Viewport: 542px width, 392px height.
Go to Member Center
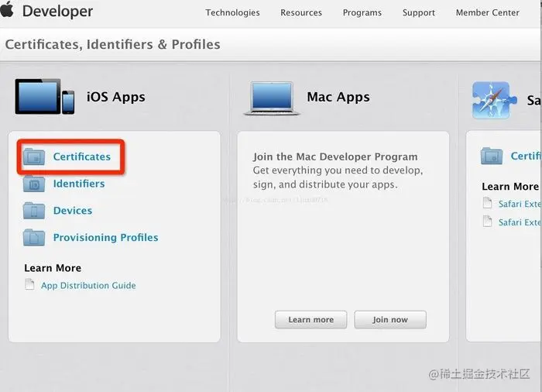pos(487,13)
